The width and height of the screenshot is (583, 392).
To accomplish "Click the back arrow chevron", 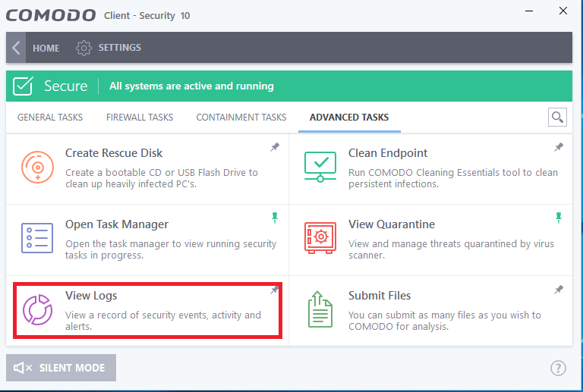I will [16, 48].
